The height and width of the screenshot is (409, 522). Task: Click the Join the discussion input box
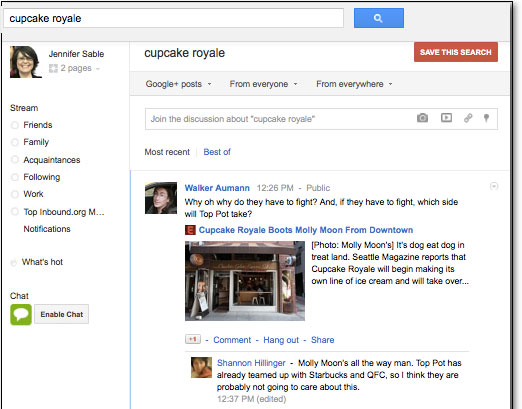click(321, 119)
